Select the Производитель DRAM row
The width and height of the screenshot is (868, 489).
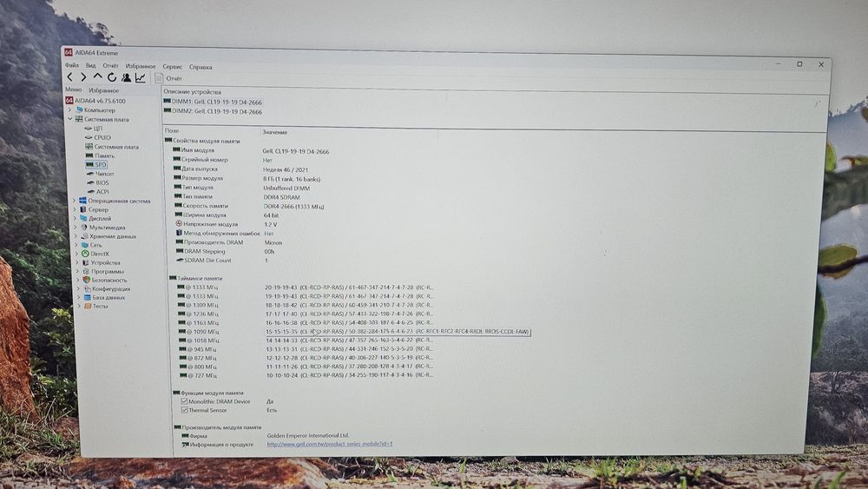pyautogui.click(x=229, y=242)
